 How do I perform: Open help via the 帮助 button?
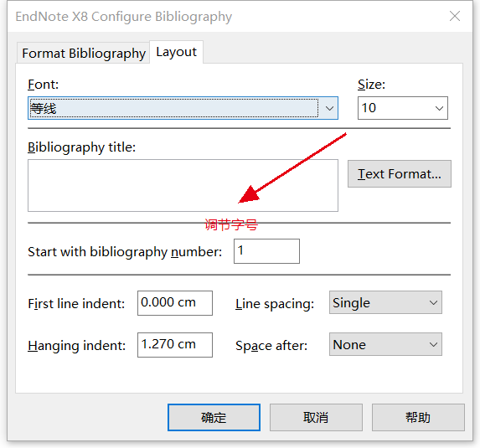coord(418,417)
